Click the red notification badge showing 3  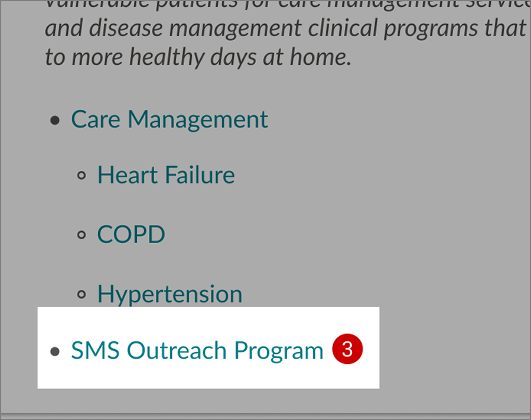coord(347,350)
